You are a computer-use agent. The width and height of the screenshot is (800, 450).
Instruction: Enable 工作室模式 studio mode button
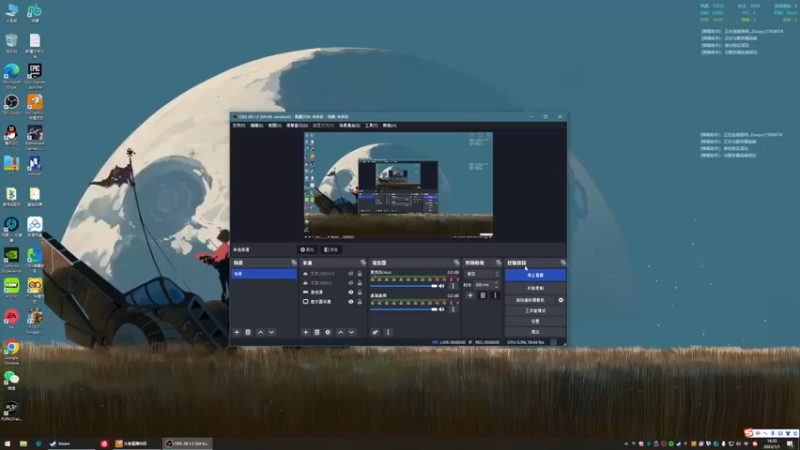coord(535,311)
